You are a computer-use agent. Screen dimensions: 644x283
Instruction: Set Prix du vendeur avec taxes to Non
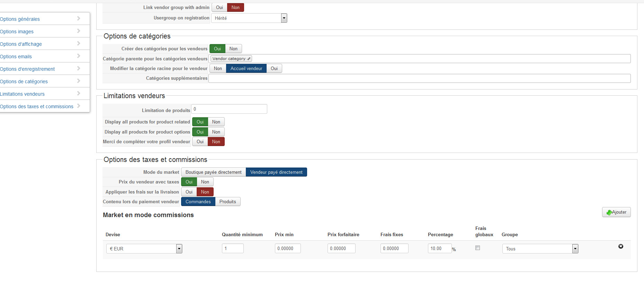click(x=205, y=182)
